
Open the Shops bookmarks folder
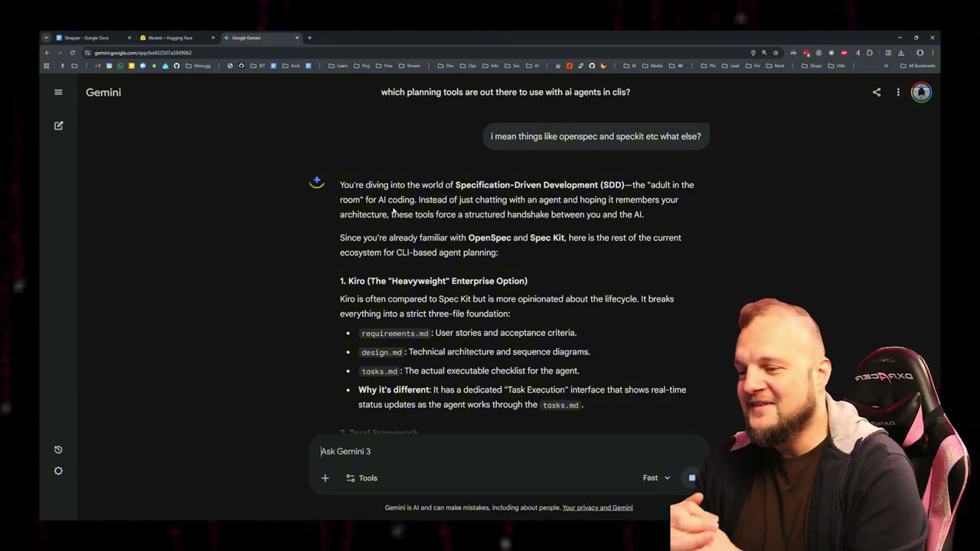pyautogui.click(x=812, y=66)
